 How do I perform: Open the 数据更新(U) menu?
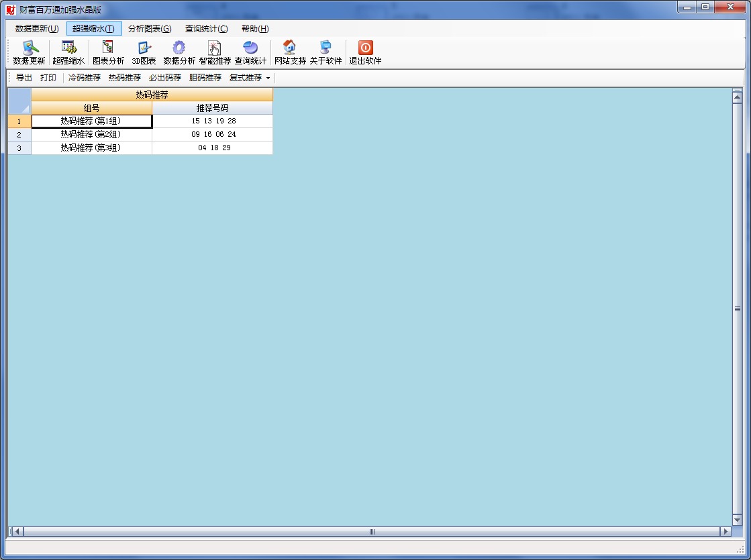37,29
